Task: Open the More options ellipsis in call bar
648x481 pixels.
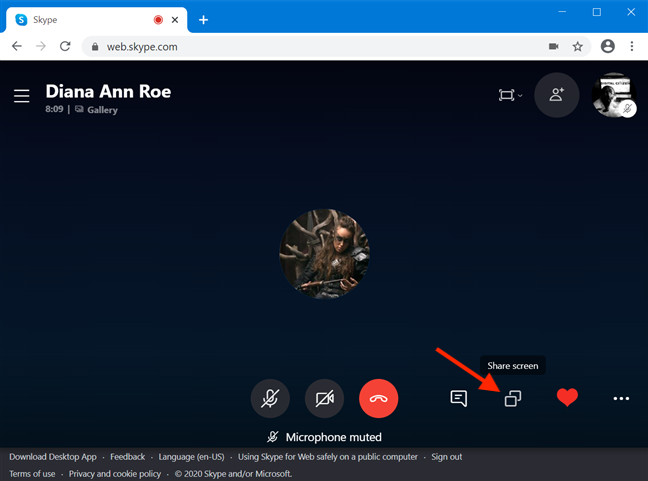Action: (621, 398)
